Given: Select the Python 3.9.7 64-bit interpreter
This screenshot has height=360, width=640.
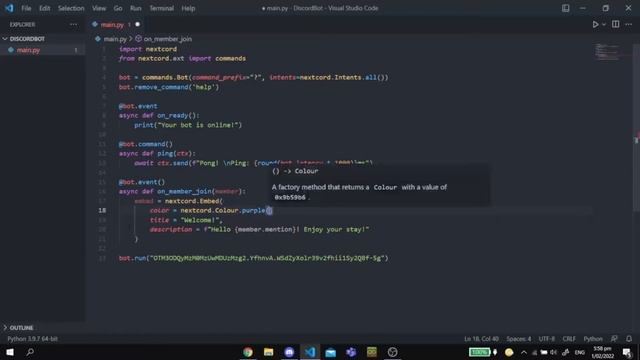Looking at the screenshot, I should (32, 339).
